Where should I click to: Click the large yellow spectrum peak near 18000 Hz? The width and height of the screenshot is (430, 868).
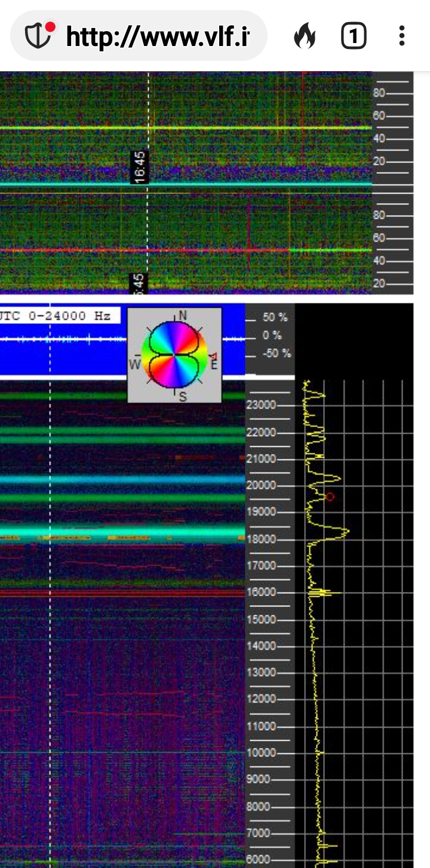point(345,531)
